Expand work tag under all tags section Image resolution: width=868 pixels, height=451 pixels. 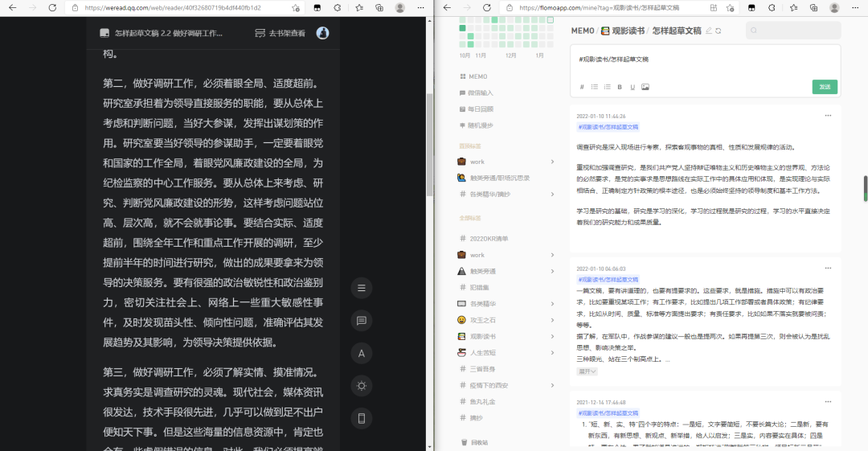(552, 255)
